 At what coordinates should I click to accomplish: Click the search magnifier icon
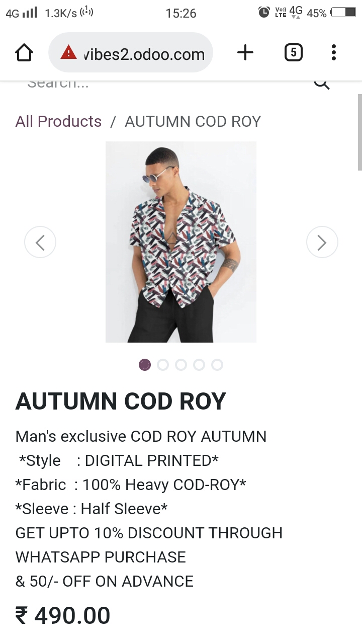coord(322,84)
